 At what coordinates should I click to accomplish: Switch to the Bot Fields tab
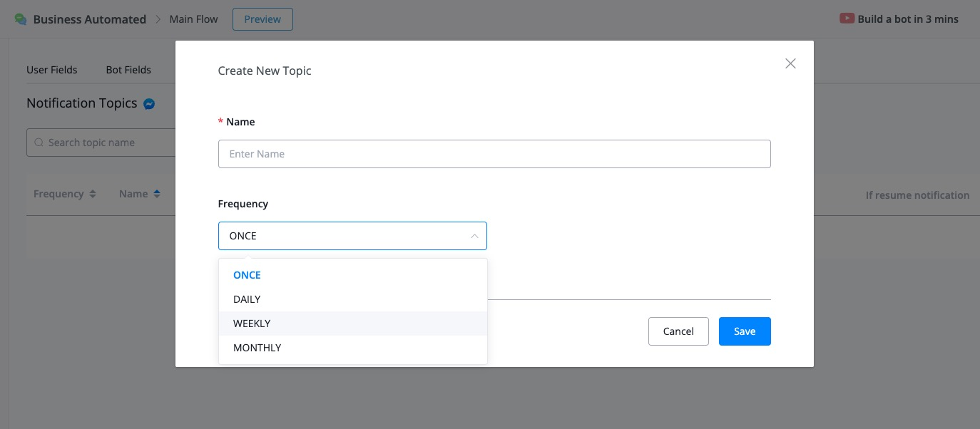click(x=128, y=70)
